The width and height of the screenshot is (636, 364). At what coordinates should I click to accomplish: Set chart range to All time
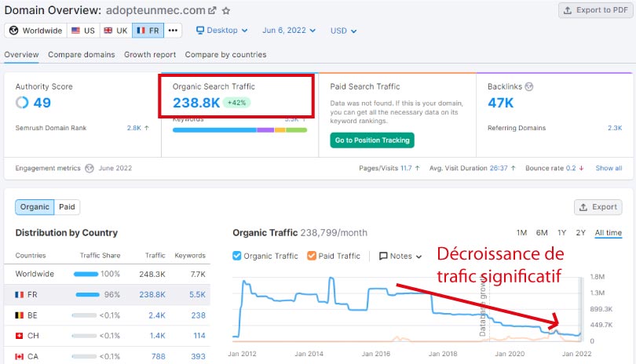[x=608, y=233]
